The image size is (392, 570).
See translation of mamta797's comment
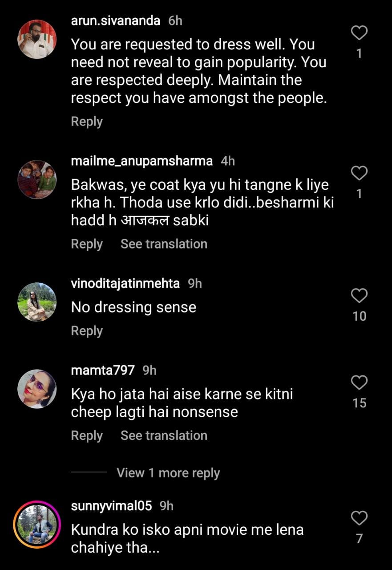[164, 436]
